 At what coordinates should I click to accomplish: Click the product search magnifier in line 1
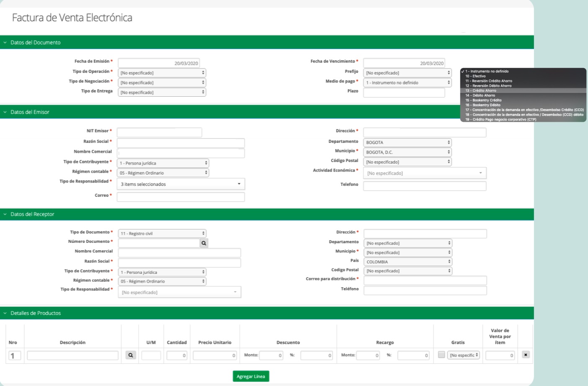pyautogui.click(x=131, y=355)
